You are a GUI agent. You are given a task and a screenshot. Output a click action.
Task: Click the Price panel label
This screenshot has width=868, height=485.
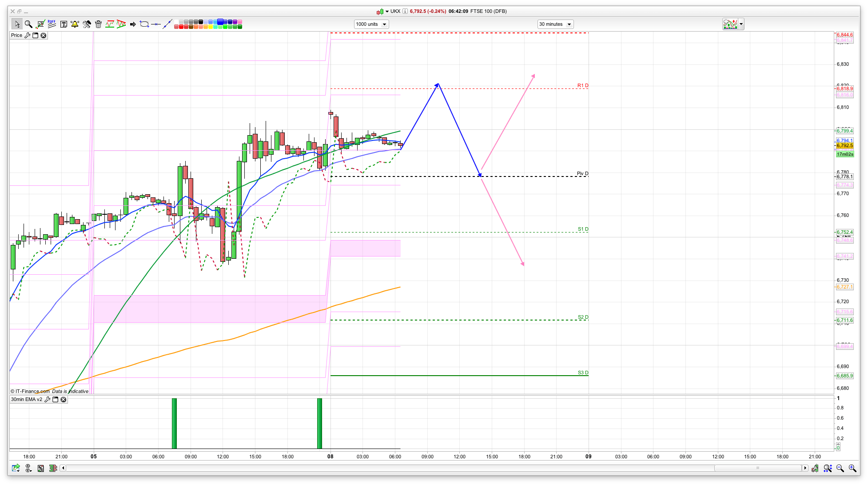16,35
